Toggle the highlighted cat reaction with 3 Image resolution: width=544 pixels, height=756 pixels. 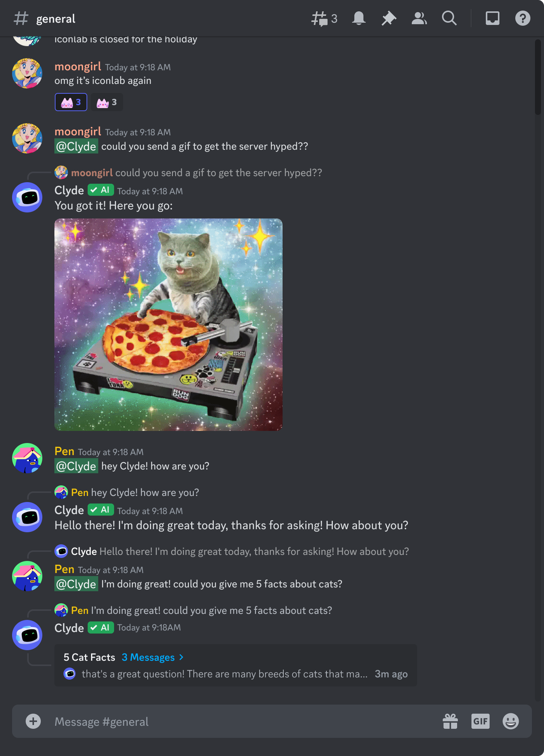[x=71, y=102]
